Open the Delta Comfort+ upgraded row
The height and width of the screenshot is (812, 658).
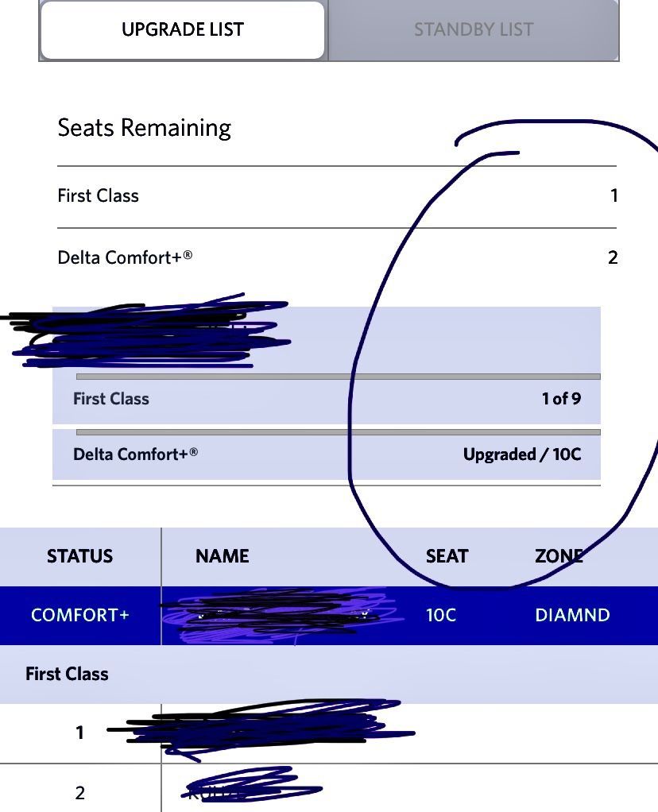pos(327,454)
